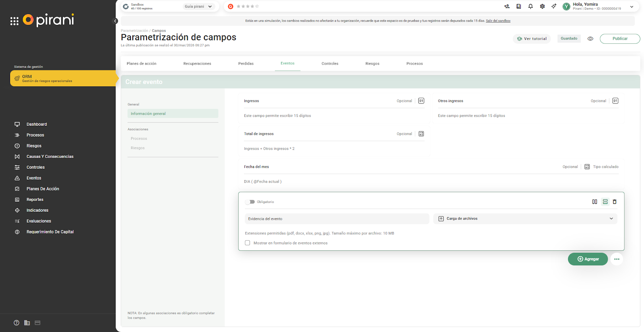Open the AI sparkles assistant icon
644x332 pixels.
click(x=554, y=6)
